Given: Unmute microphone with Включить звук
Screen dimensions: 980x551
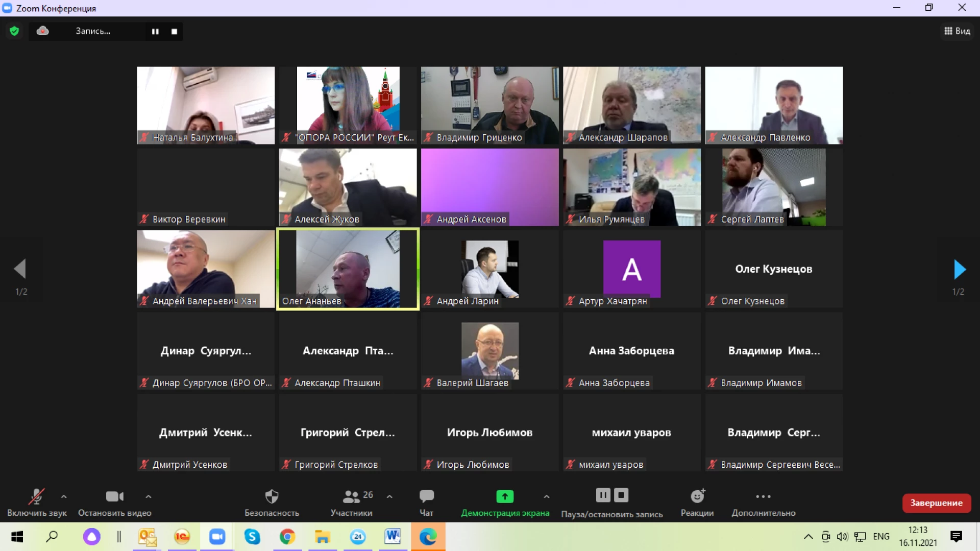Looking at the screenshot, I should (37, 502).
